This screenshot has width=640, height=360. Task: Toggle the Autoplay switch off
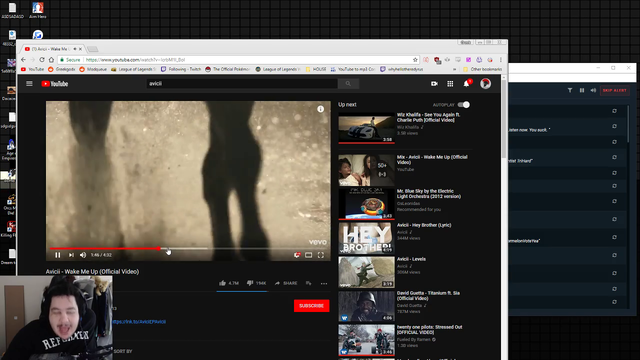[x=464, y=105]
